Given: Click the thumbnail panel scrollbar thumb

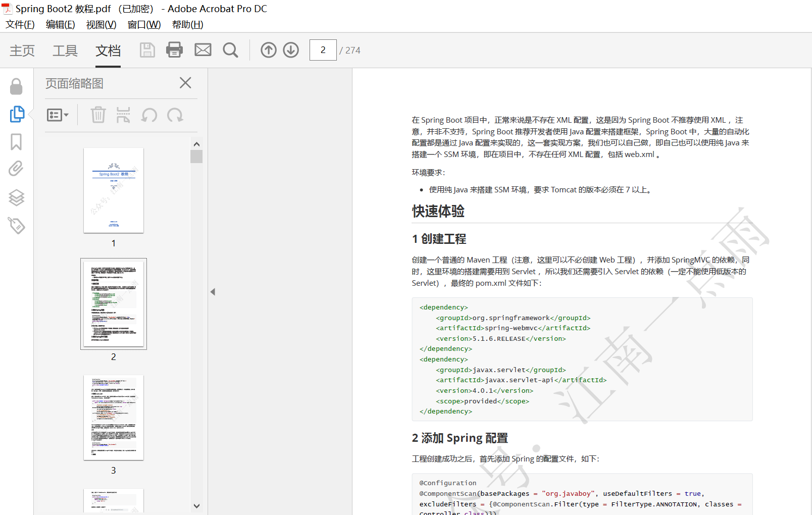Looking at the screenshot, I should (x=196, y=157).
